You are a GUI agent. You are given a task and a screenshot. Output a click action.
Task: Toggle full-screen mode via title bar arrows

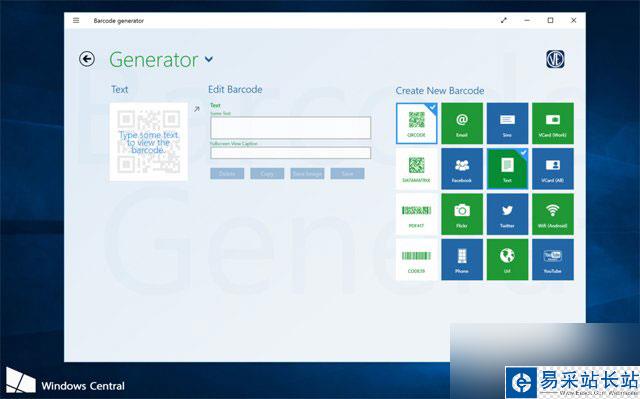pyautogui.click(x=504, y=20)
